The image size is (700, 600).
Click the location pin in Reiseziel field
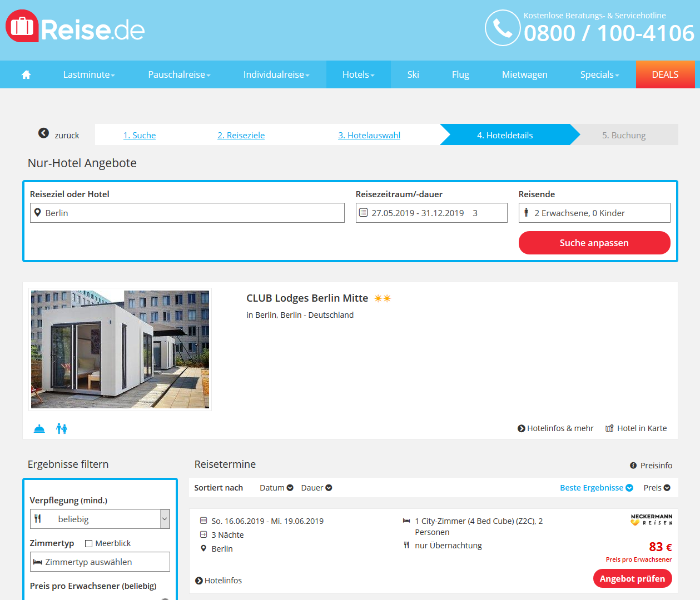point(38,213)
